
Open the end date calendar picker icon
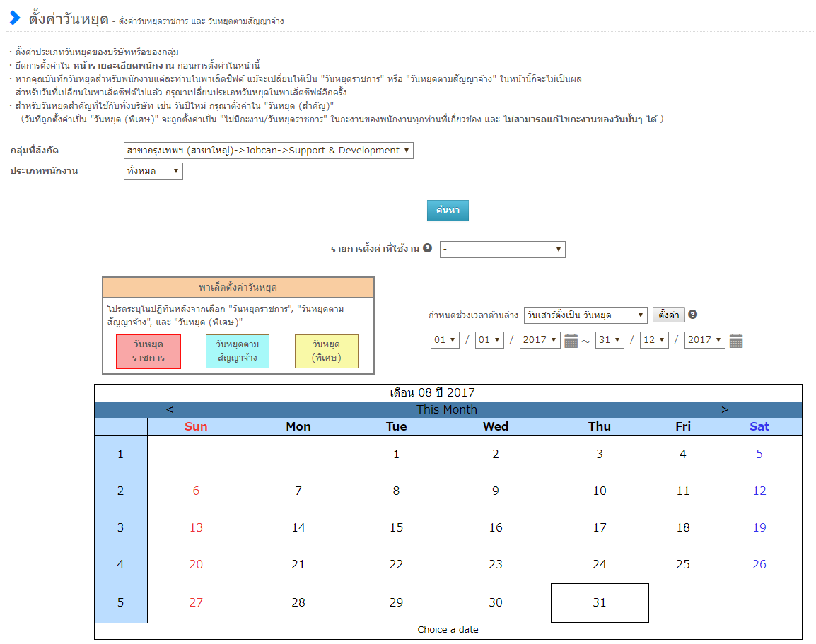736,341
